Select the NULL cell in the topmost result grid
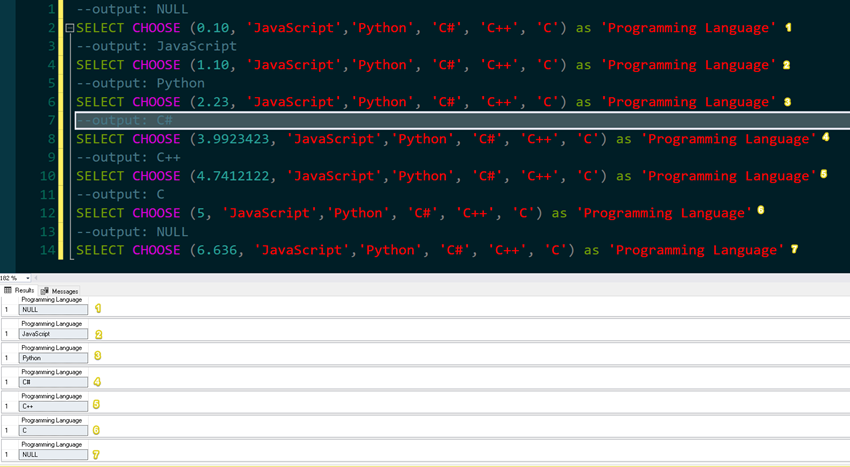 pyautogui.click(x=53, y=310)
